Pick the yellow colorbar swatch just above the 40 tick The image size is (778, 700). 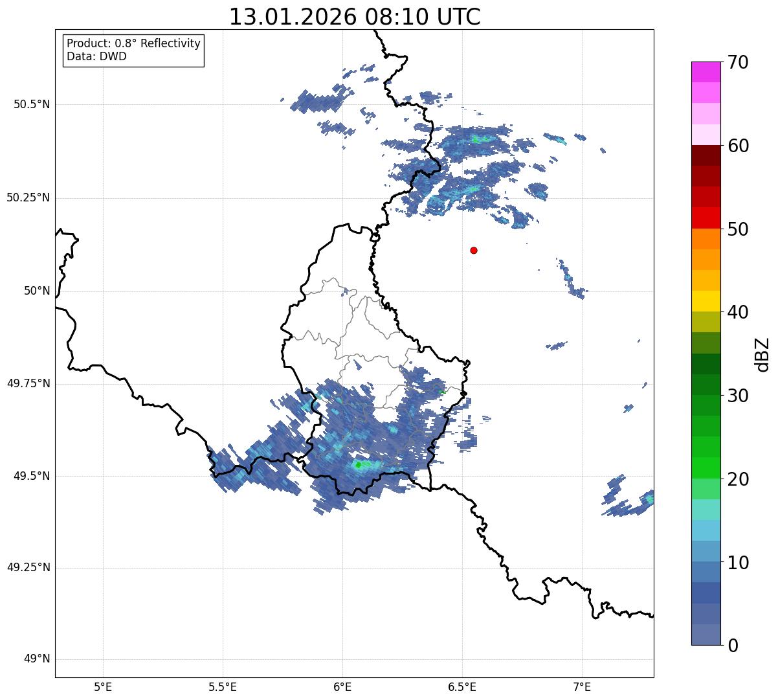tap(706, 301)
